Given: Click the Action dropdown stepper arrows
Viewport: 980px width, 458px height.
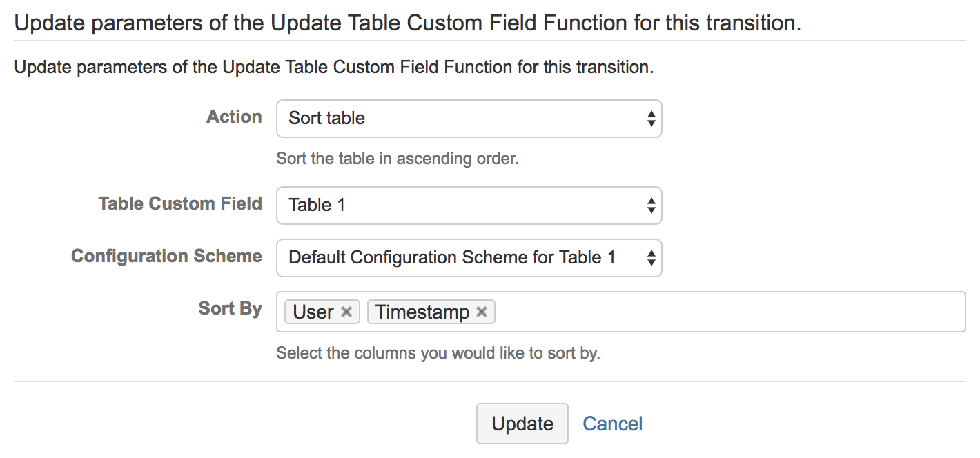Looking at the screenshot, I should coord(651,119).
